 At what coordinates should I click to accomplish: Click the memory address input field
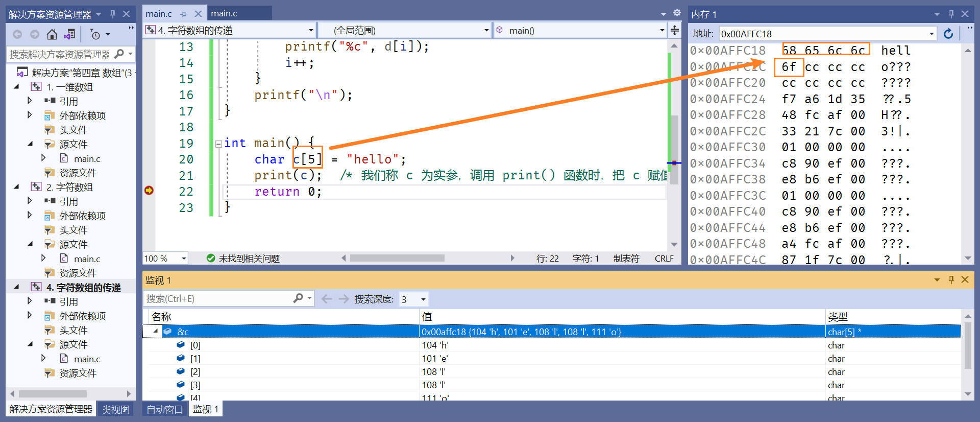click(823, 34)
